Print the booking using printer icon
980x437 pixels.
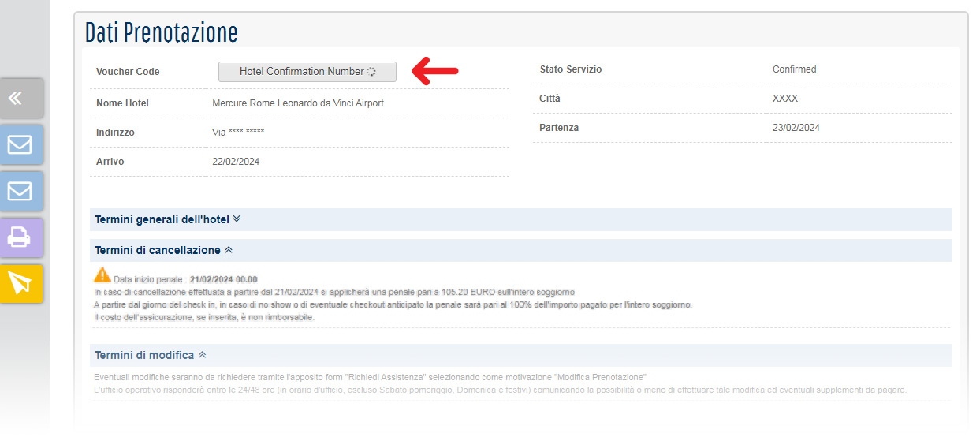point(20,237)
